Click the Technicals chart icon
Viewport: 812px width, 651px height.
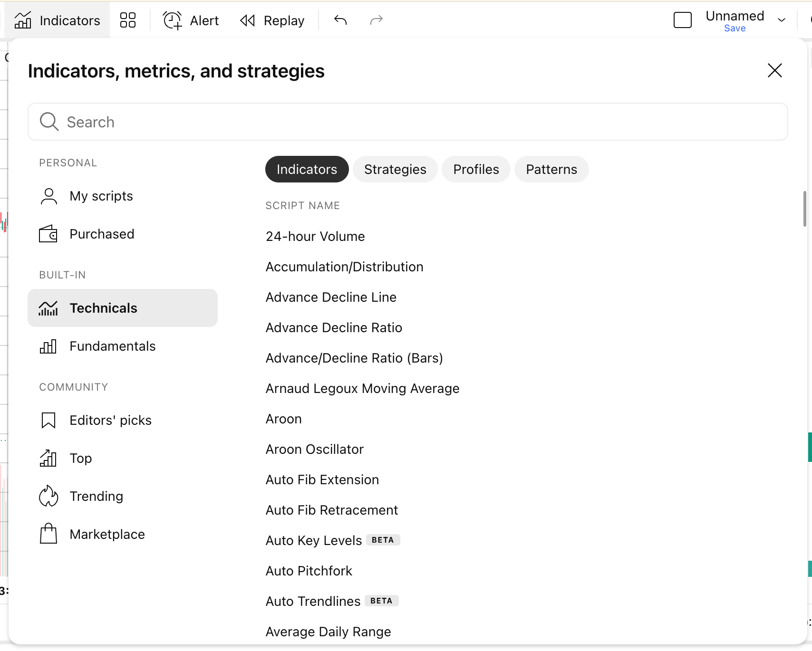(x=48, y=308)
